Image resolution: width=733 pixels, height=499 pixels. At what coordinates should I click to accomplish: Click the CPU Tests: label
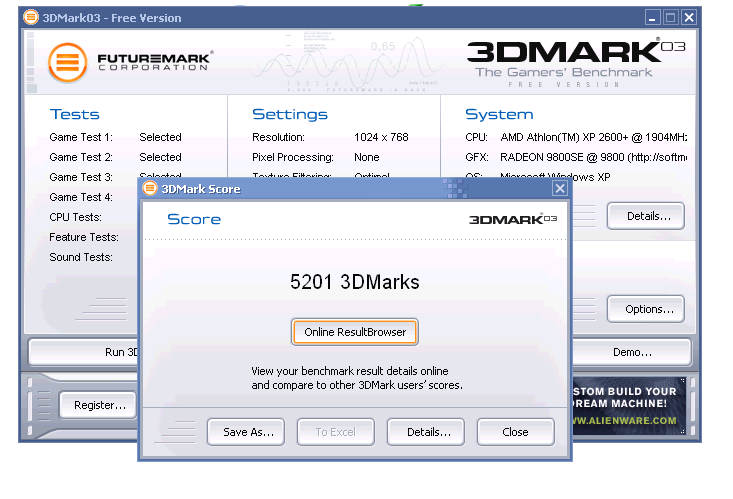click(75, 217)
